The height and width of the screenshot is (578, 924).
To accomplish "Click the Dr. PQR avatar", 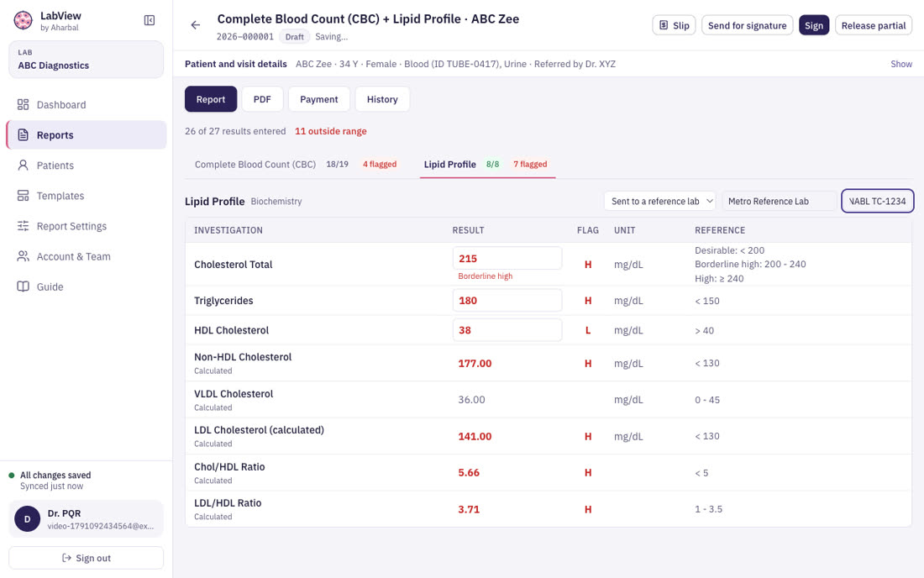I will pyautogui.click(x=27, y=519).
